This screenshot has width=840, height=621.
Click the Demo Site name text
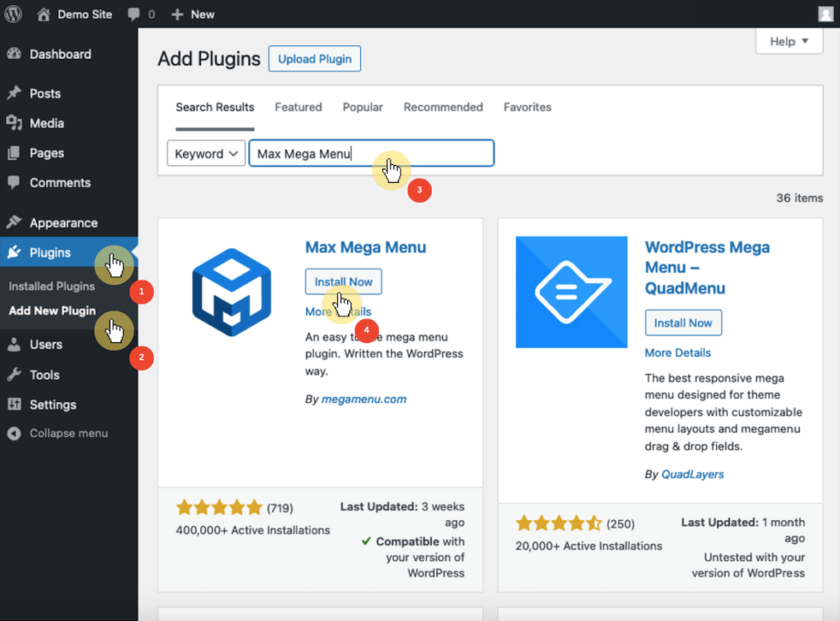pos(84,15)
